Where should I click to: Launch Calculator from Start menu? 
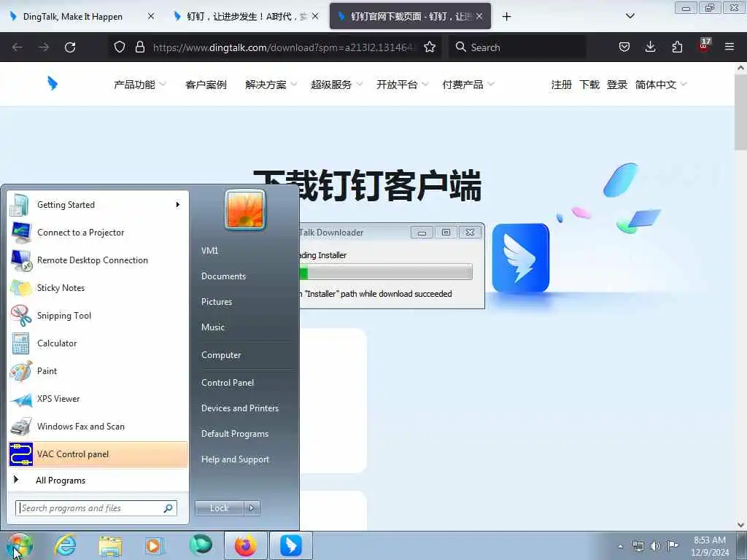pos(98,343)
